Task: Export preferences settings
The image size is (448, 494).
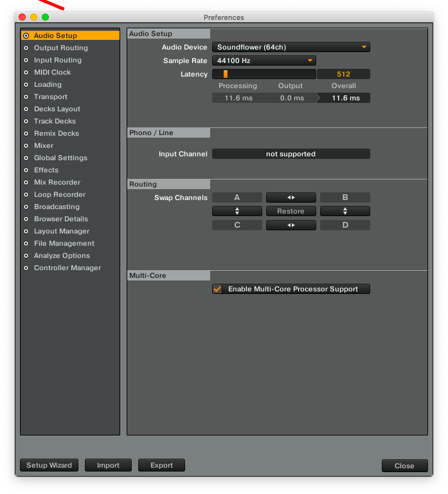Action: [161, 465]
